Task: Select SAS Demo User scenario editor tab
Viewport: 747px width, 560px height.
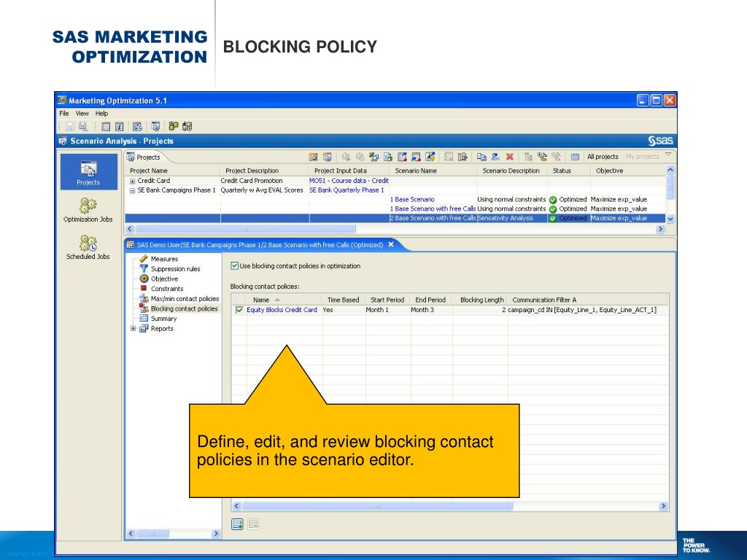Action: click(x=260, y=245)
